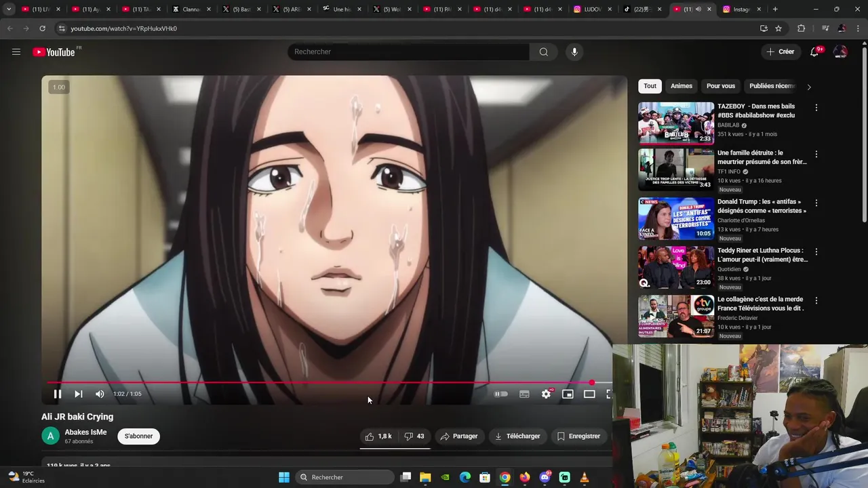The image size is (868, 488).
Task: Save video with Enregistrer
Action: [578, 436]
